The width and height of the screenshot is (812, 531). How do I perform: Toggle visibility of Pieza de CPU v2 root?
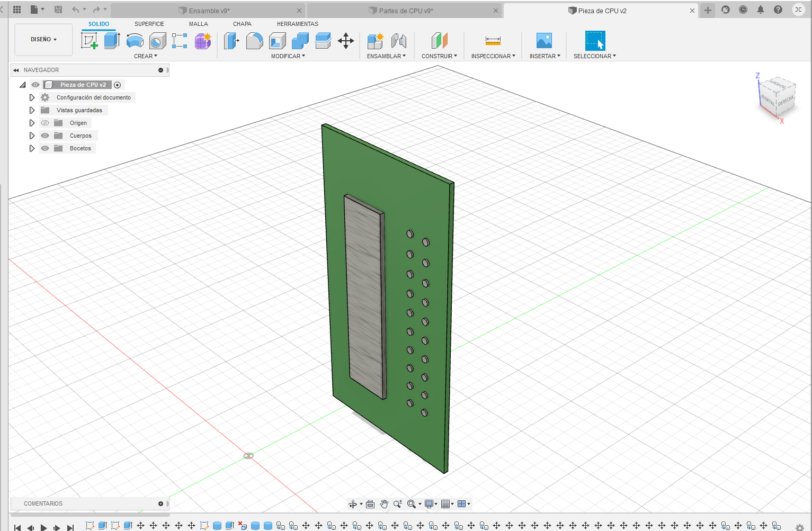click(x=35, y=85)
